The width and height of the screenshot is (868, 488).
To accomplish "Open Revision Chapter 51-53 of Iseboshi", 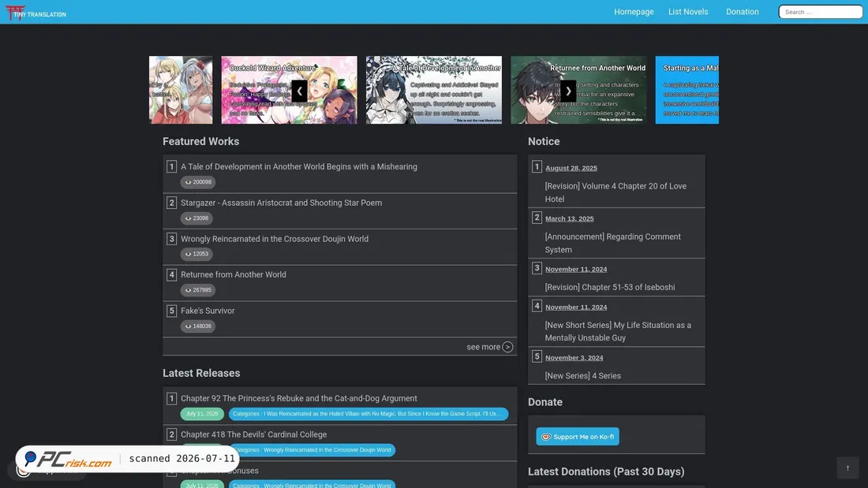I will 609,287.
